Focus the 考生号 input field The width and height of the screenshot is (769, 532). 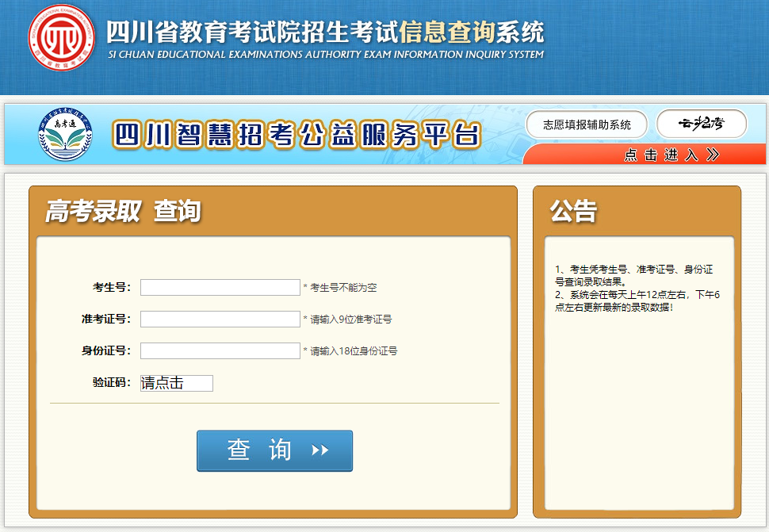(220, 287)
